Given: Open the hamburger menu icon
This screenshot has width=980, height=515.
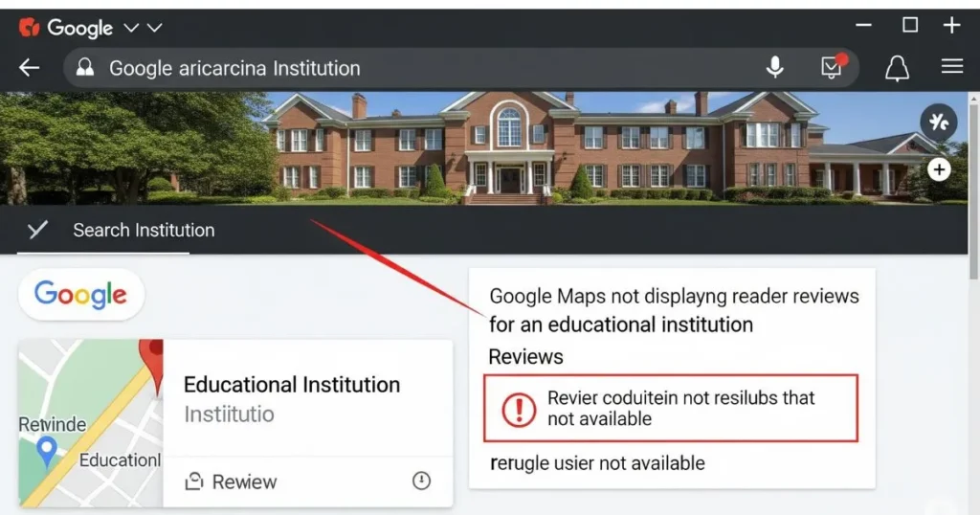Looking at the screenshot, I should [x=951, y=66].
